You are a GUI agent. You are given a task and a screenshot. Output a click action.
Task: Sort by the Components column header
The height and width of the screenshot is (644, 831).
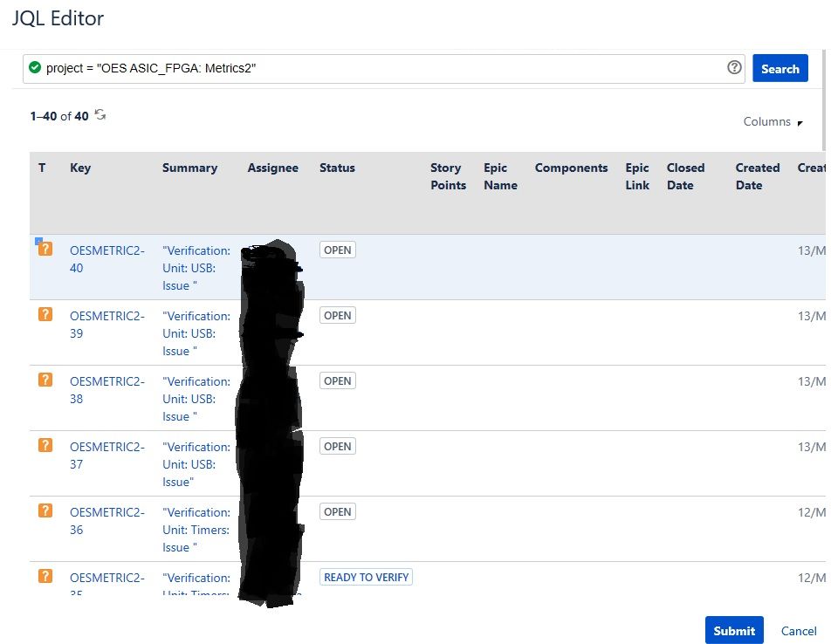click(571, 168)
